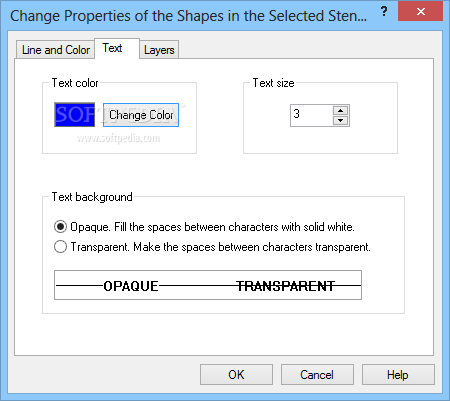
Task: Decrease text size with down arrow
Action: pos(340,120)
